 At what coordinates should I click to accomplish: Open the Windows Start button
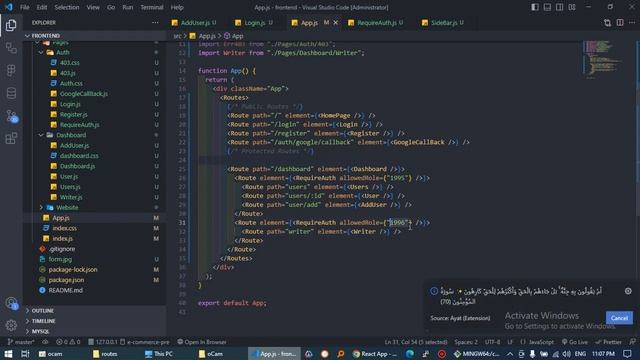point(8,354)
